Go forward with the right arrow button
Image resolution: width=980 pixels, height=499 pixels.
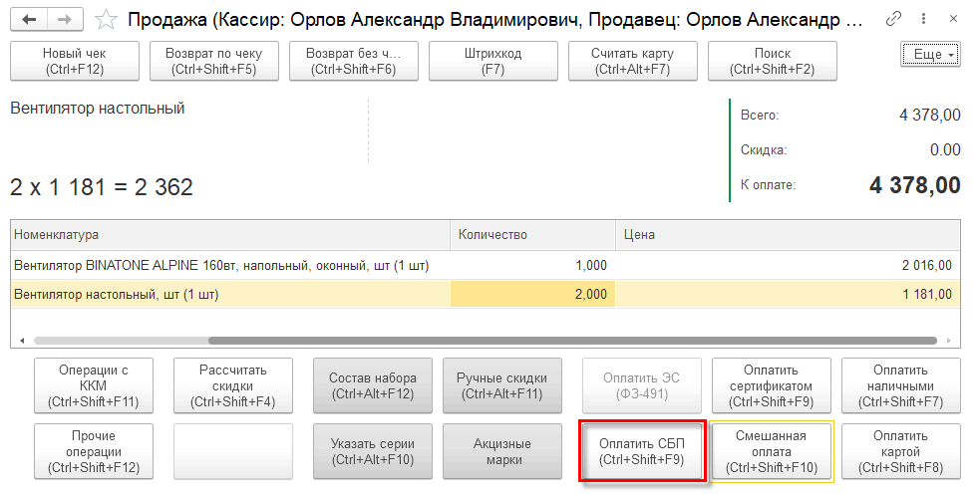(x=65, y=20)
